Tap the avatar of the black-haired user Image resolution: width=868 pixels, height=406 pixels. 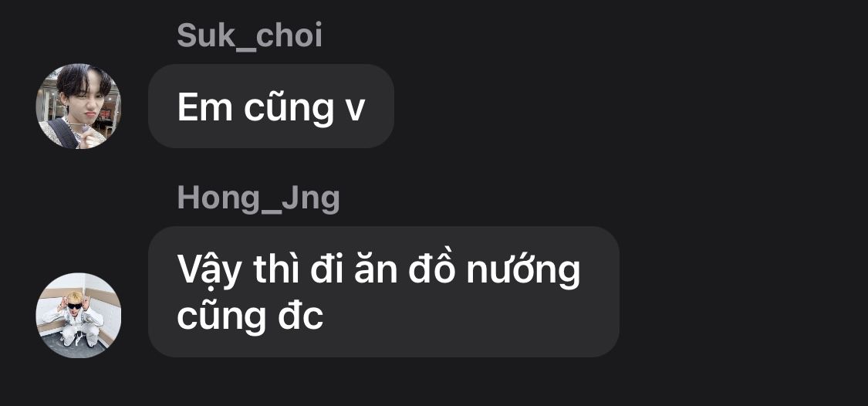pyautogui.click(x=78, y=106)
